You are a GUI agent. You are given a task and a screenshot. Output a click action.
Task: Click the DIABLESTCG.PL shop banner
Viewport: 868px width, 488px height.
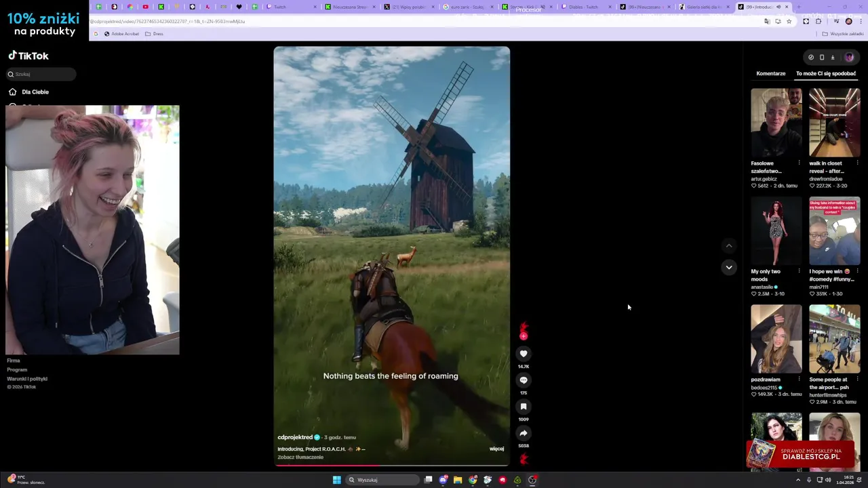[x=801, y=454]
